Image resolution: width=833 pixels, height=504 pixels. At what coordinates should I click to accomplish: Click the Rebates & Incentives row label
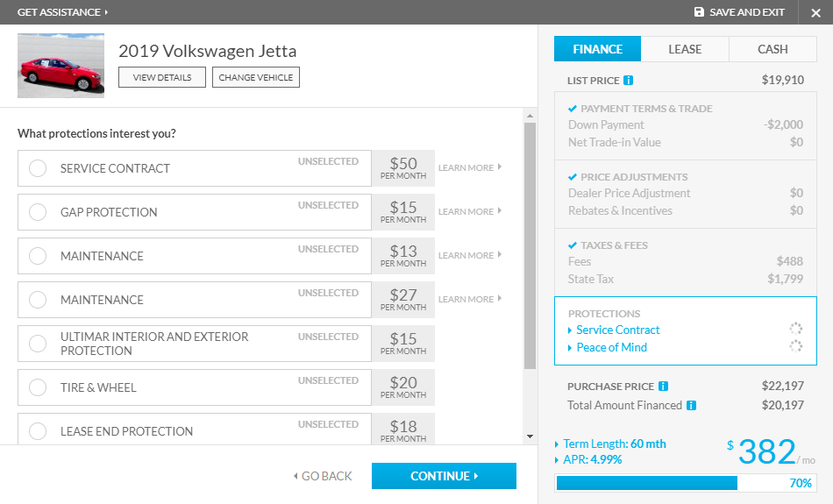620,211
